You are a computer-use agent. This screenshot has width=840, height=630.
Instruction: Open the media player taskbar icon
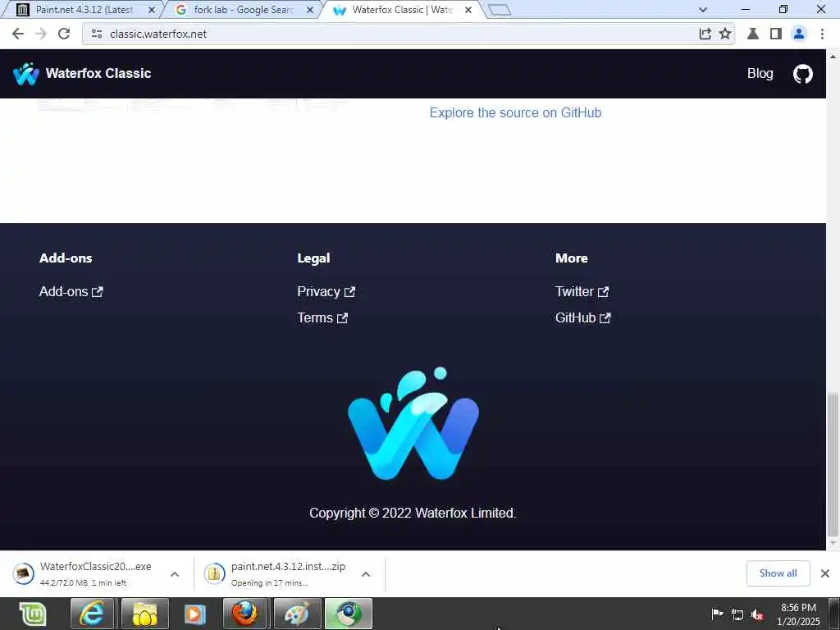(x=195, y=614)
